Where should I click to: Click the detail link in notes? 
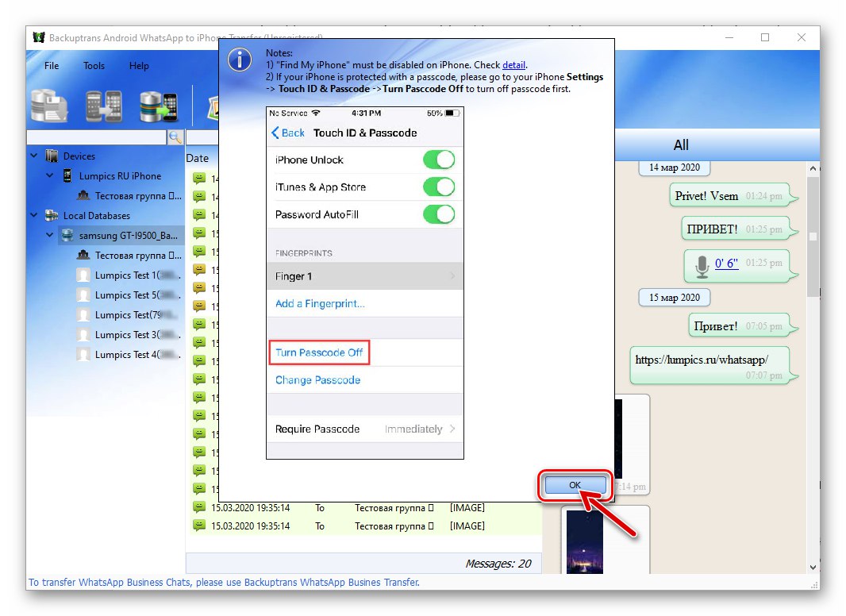[513, 65]
